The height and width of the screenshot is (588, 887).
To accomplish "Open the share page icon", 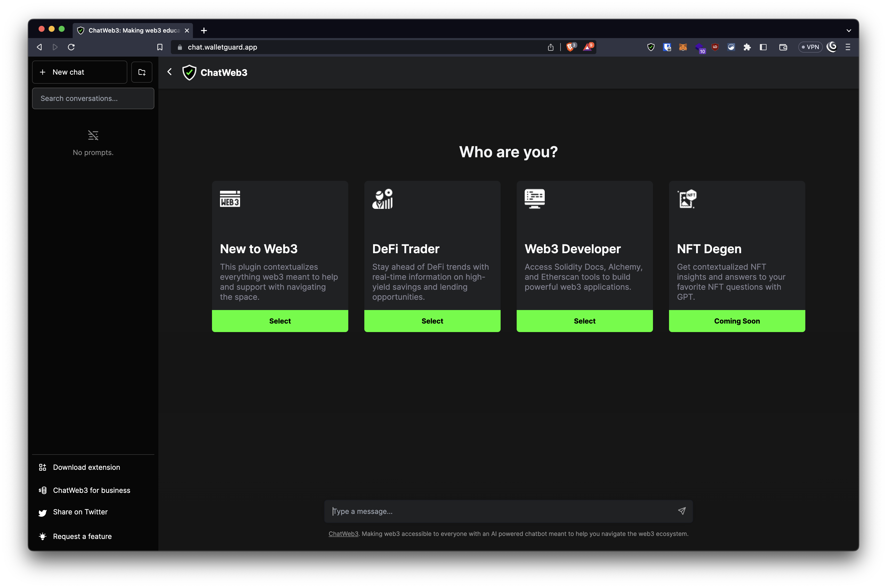I will point(550,47).
